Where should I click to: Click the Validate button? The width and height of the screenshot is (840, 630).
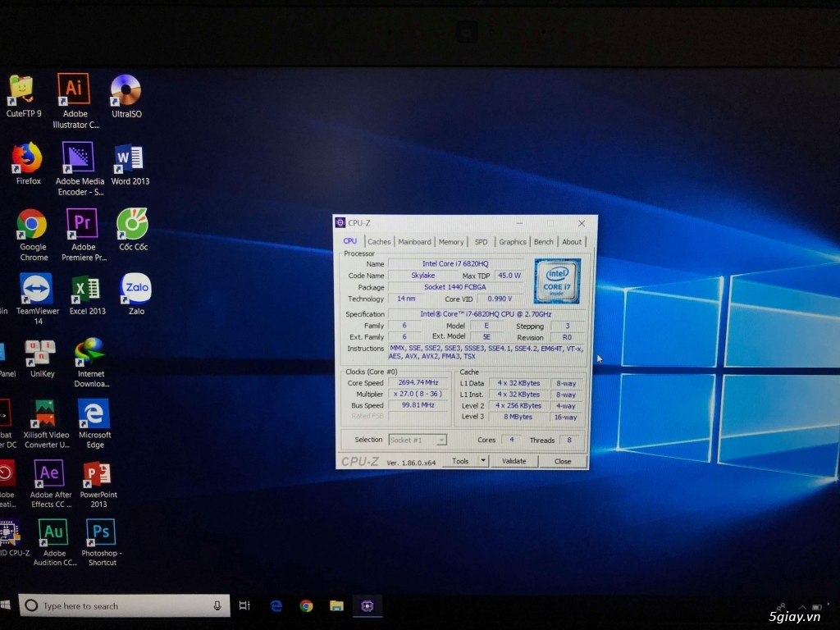pos(514,461)
